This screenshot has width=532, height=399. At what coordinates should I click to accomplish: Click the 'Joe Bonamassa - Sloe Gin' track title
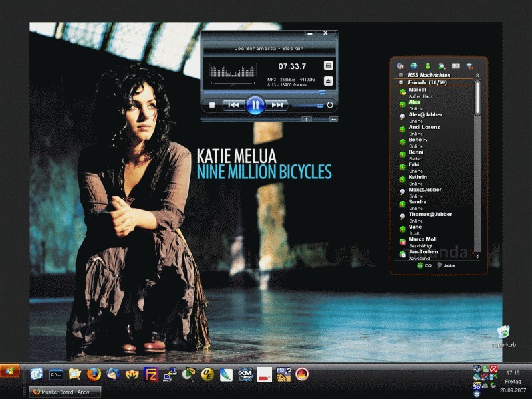tap(269, 48)
